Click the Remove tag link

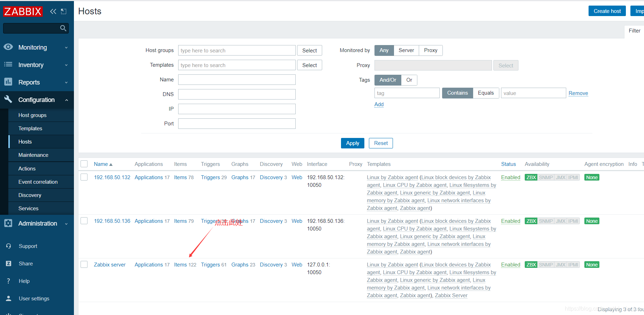pos(578,93)
